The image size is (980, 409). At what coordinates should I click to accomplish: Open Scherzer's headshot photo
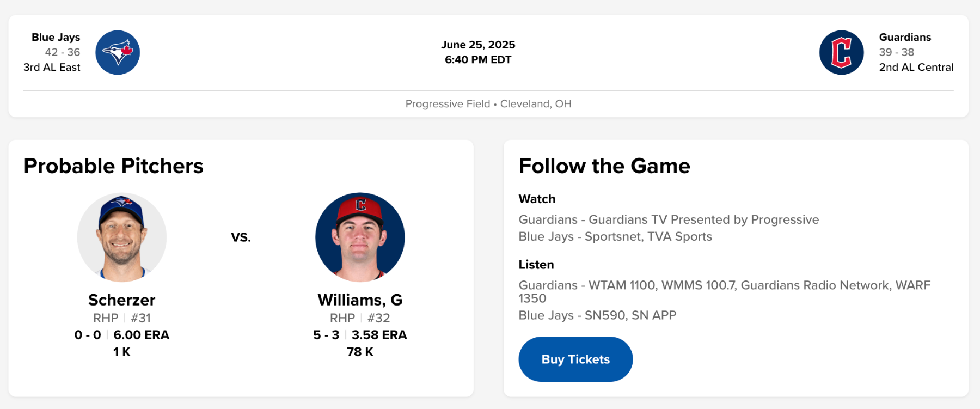[122, 237]
